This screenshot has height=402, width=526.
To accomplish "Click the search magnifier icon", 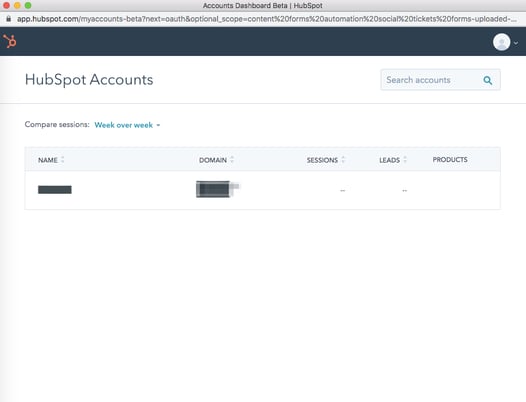I will [487, 80].
